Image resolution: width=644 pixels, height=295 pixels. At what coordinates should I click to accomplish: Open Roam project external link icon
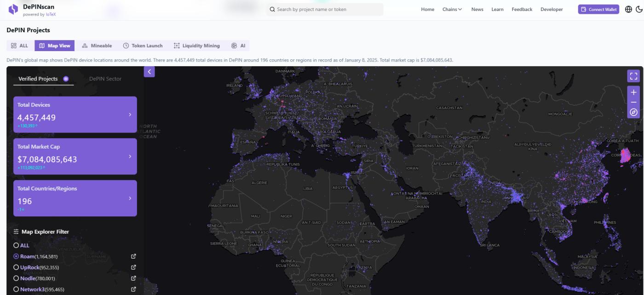133,256
